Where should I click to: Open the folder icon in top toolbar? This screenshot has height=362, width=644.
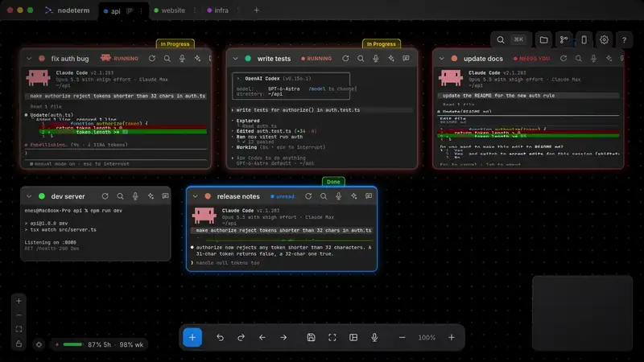[544, 39]
